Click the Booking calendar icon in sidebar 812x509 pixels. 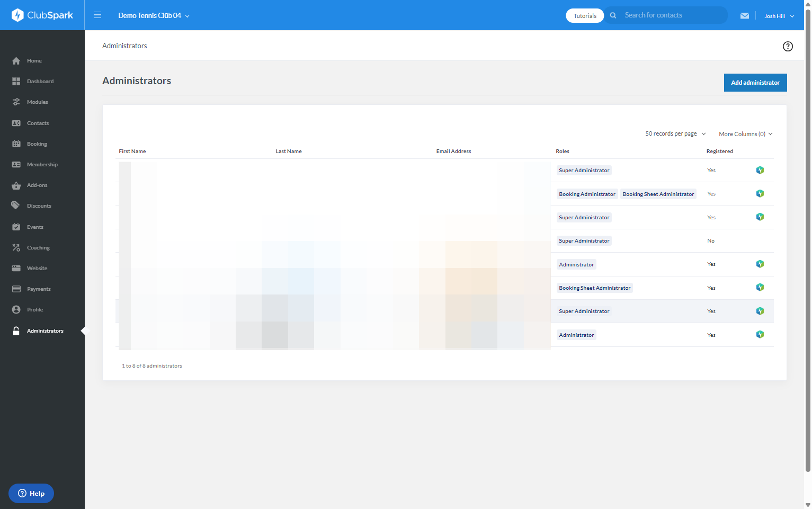(x=16, y=144)
